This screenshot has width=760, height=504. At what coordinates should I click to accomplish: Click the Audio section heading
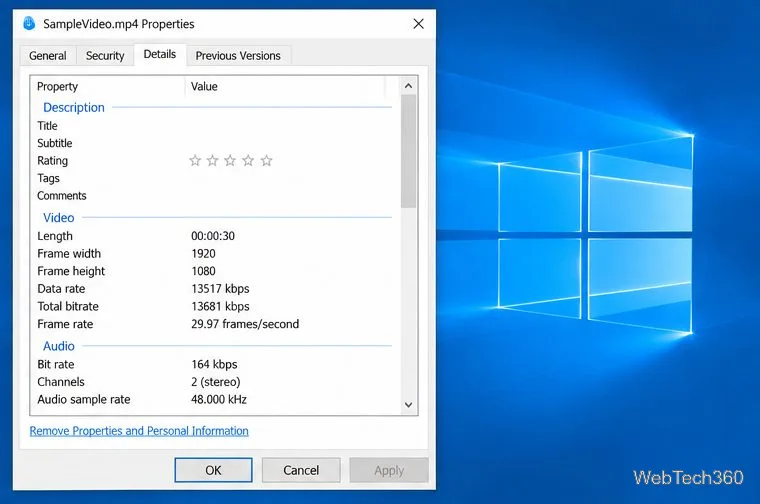pos(59,346)
